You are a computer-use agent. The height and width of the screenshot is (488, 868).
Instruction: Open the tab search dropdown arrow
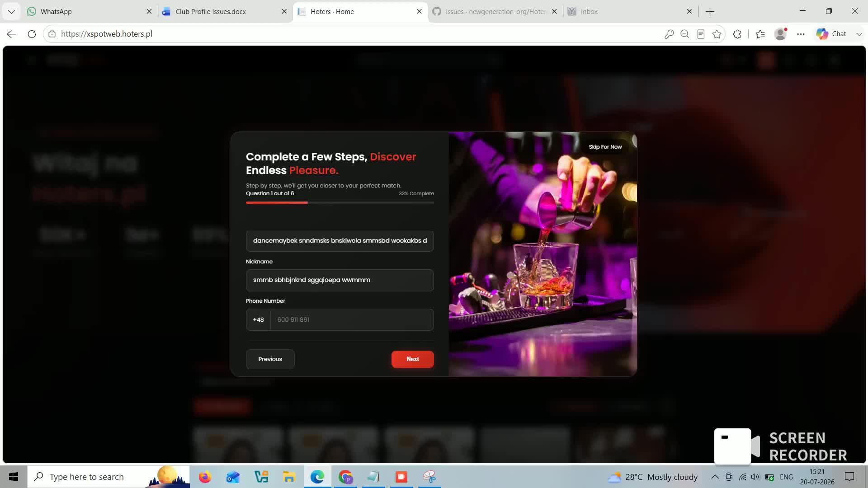pos(12,12)
